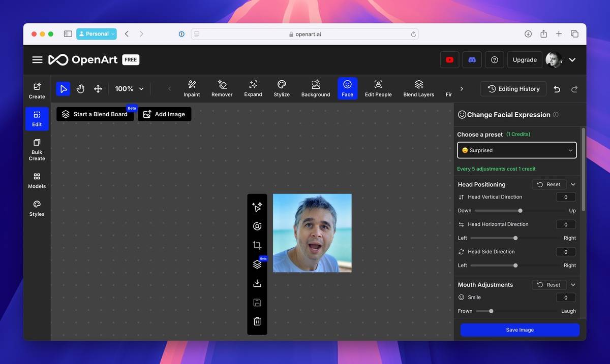Reset Head Positioning settings
Viewport: 610px width, 364px height.
tap(549, 184)
